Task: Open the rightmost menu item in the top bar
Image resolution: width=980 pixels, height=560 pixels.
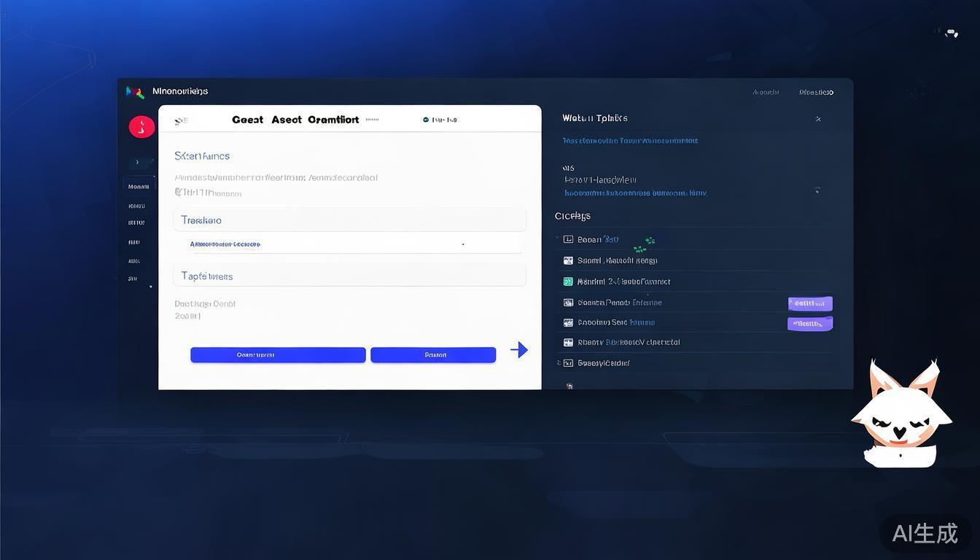Action: point(816,93)
